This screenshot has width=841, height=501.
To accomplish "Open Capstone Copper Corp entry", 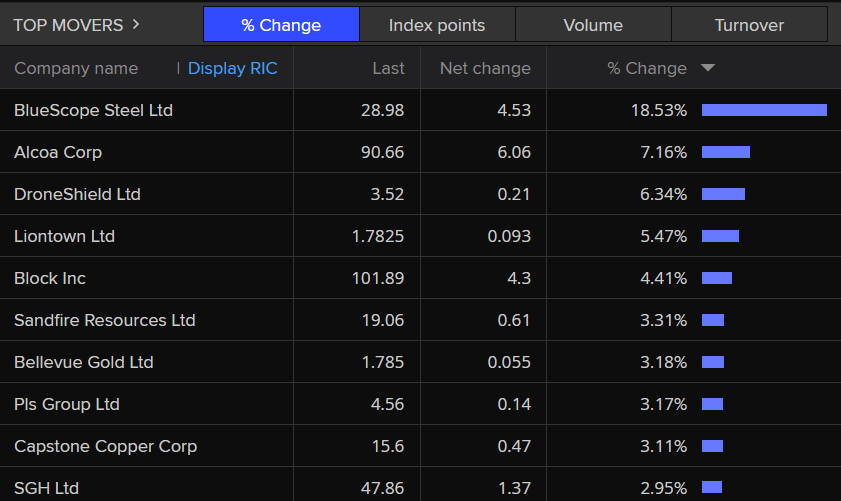I will coord(105,446).
